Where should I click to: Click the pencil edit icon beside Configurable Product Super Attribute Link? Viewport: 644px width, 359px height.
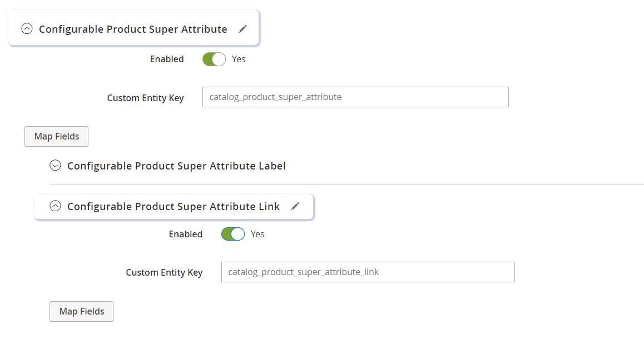click(x=295, y=206)
